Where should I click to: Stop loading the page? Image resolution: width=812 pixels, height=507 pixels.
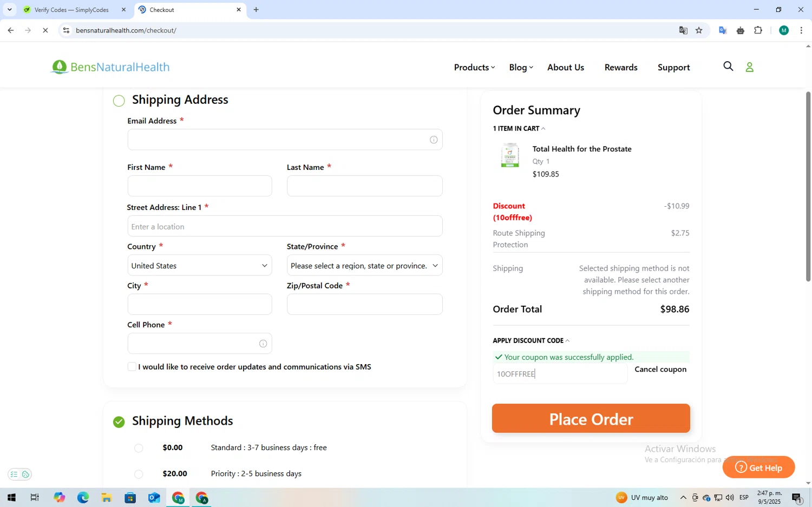45,30
